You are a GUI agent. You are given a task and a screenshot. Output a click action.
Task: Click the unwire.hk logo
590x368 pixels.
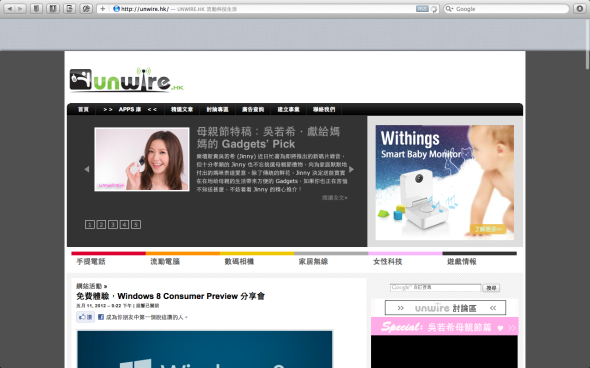(x=127, y=79)
